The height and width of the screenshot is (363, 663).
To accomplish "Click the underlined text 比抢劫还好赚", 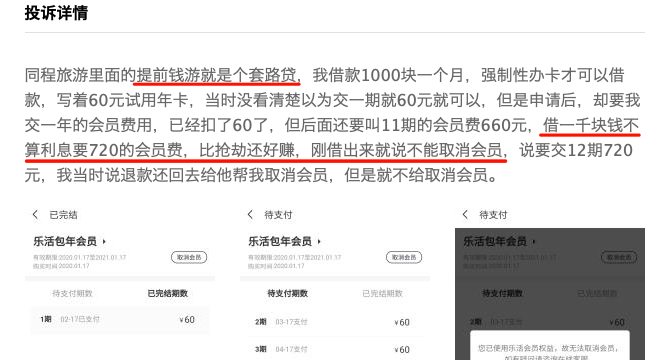I will 247,150.
